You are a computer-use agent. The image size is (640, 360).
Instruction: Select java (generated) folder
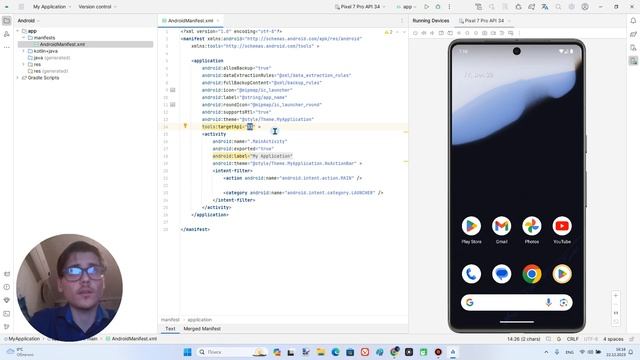[x=49, y=58]
